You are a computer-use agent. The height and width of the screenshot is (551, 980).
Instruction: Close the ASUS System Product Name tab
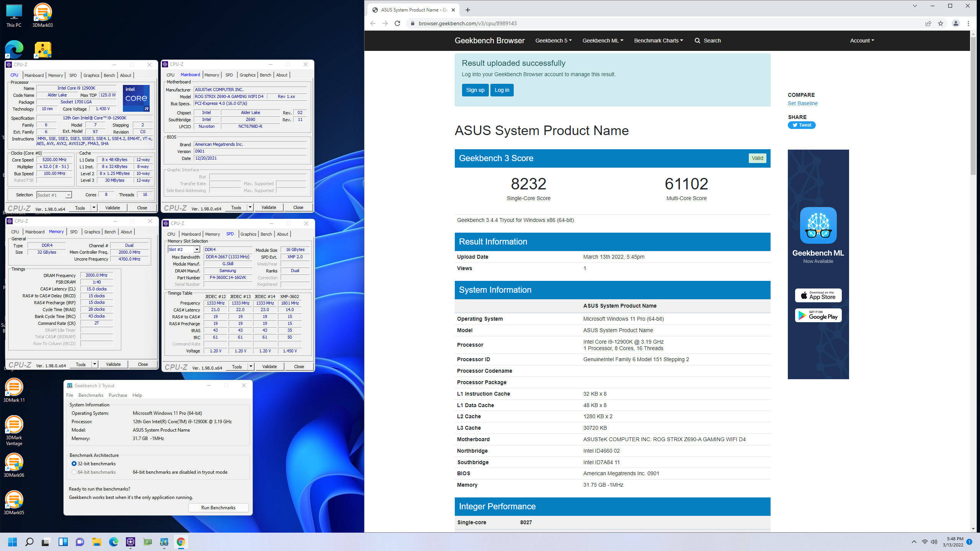[454, 10]
